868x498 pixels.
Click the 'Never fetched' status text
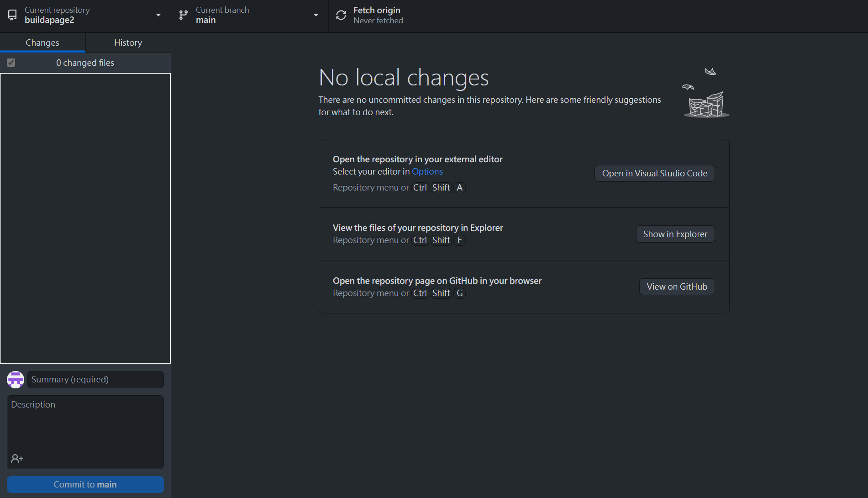(378, 21)
